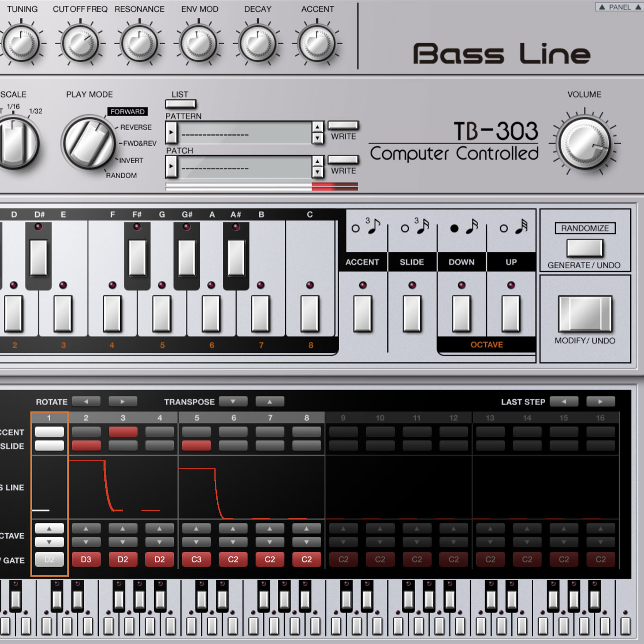The height and width of the screenshot is (644, 644).
Task: Click the Rotate right arrow button
Action: tap(123, 401)
